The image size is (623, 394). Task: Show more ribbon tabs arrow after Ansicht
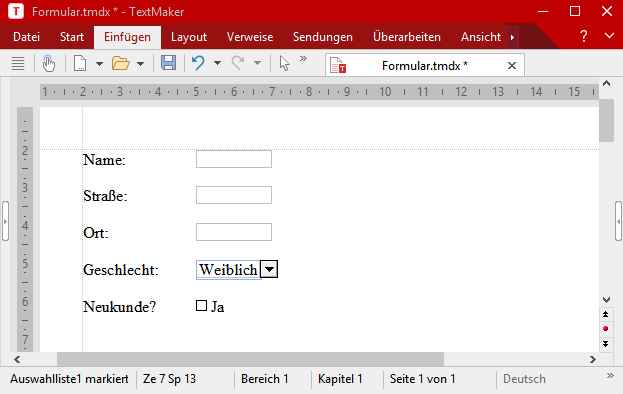(513, 37)
